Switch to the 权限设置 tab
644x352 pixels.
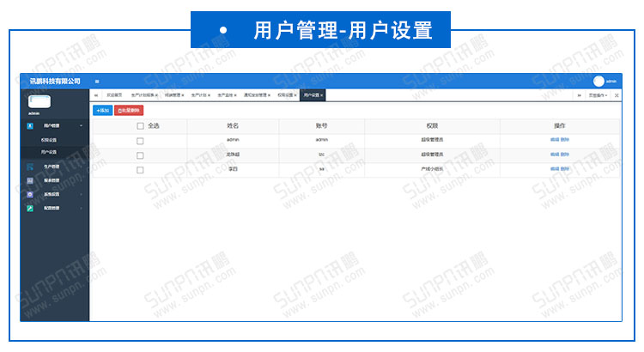tap(285, 95)
